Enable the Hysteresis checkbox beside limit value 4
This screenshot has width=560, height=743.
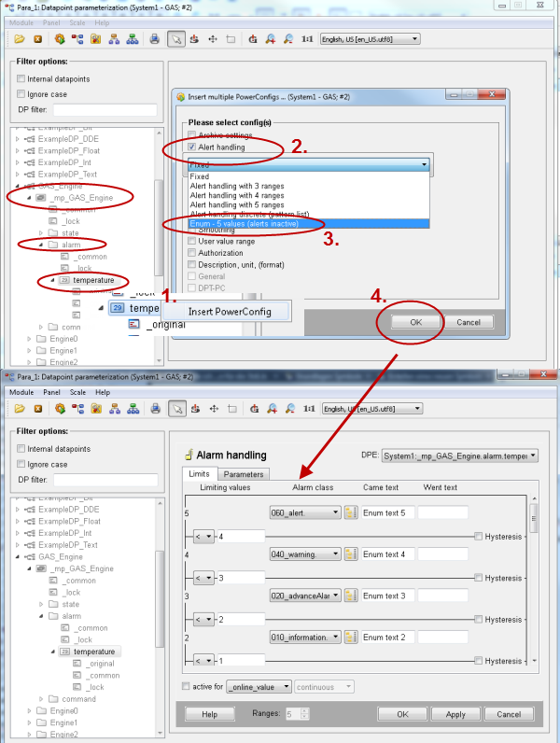478,537
